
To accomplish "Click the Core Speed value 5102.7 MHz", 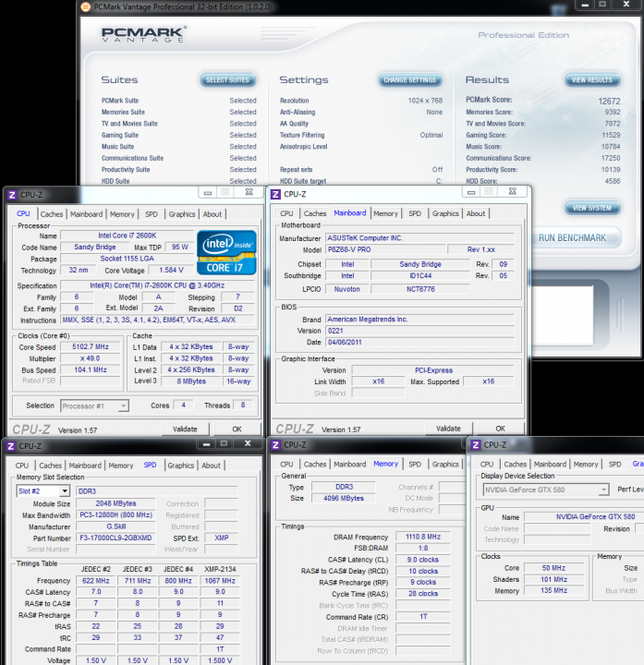I will (x=91, y=346).
